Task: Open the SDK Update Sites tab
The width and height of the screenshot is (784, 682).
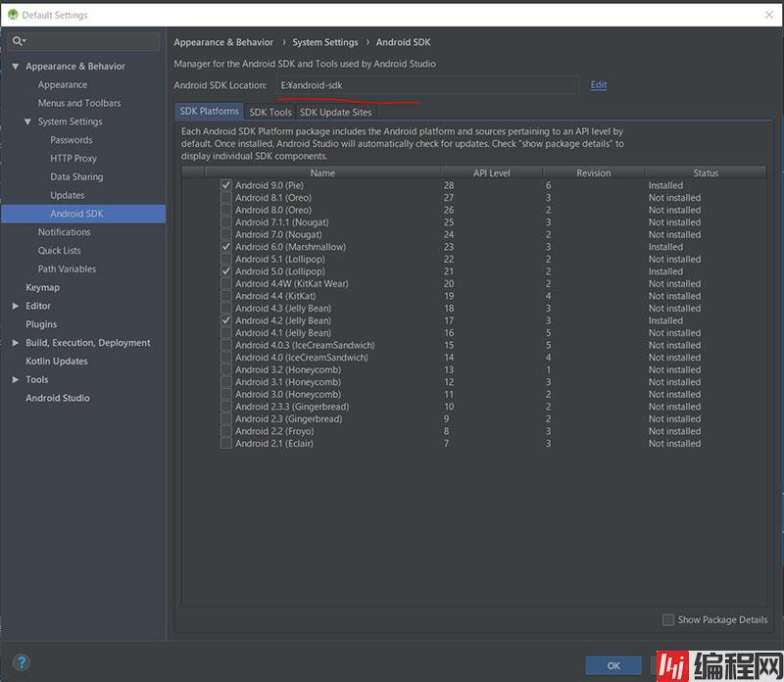Action: (x=336, y=112)
